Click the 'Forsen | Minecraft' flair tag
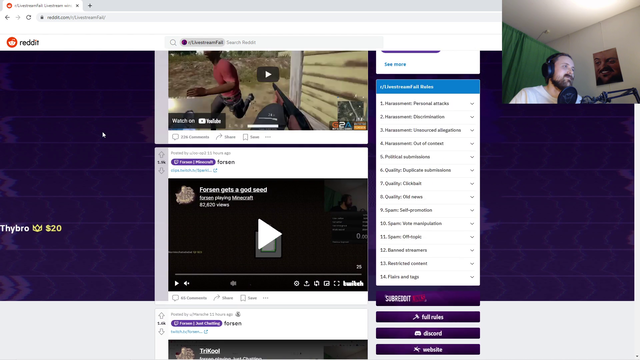640x360 pixels. coord(193,162)
